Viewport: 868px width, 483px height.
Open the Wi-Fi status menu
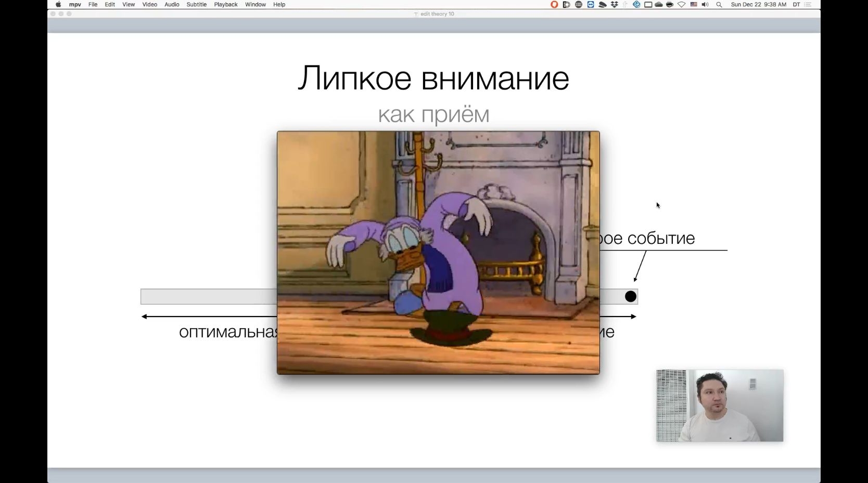click(681, 5)
